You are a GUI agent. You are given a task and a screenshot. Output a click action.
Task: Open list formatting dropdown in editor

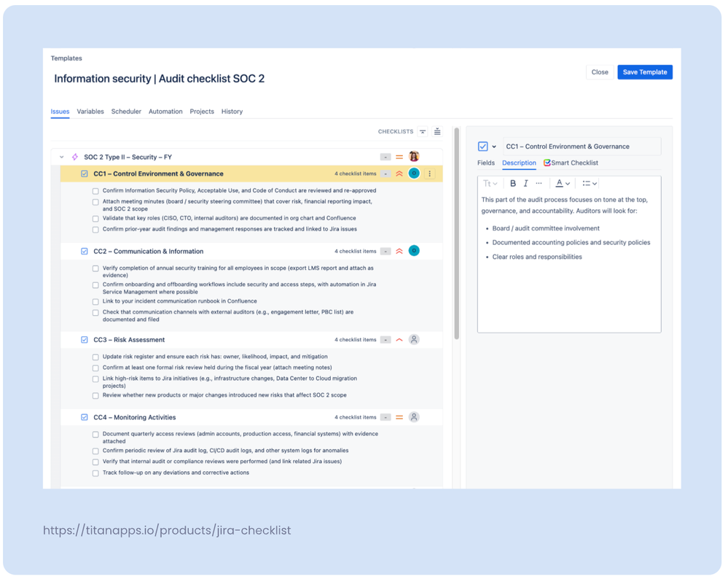(590, 184)
